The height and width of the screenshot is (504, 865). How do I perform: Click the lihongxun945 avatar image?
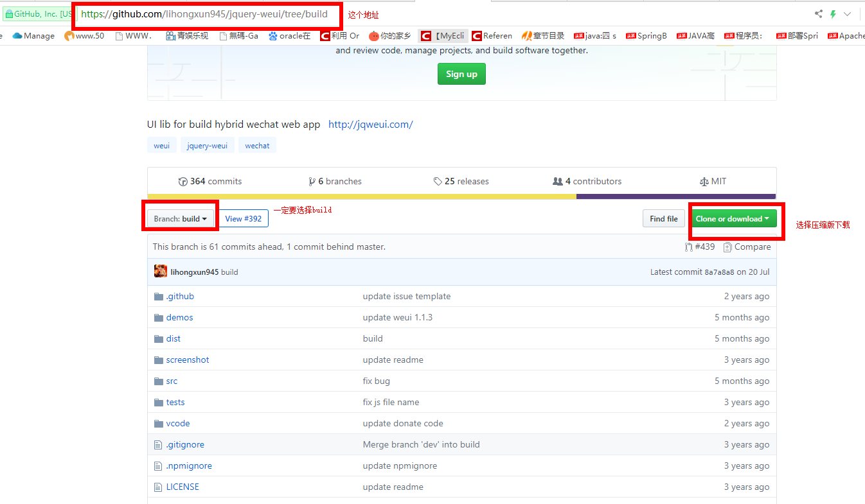(161, 272)
